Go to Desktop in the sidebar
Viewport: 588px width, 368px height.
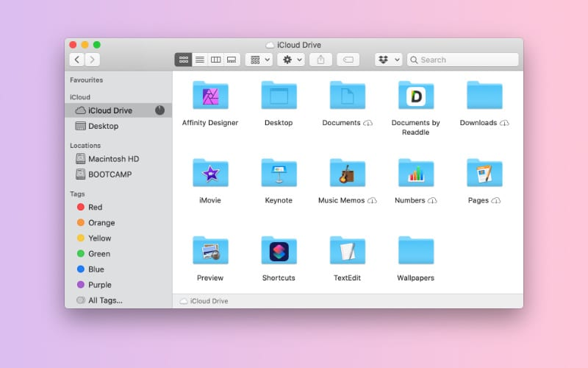[103, 126]
